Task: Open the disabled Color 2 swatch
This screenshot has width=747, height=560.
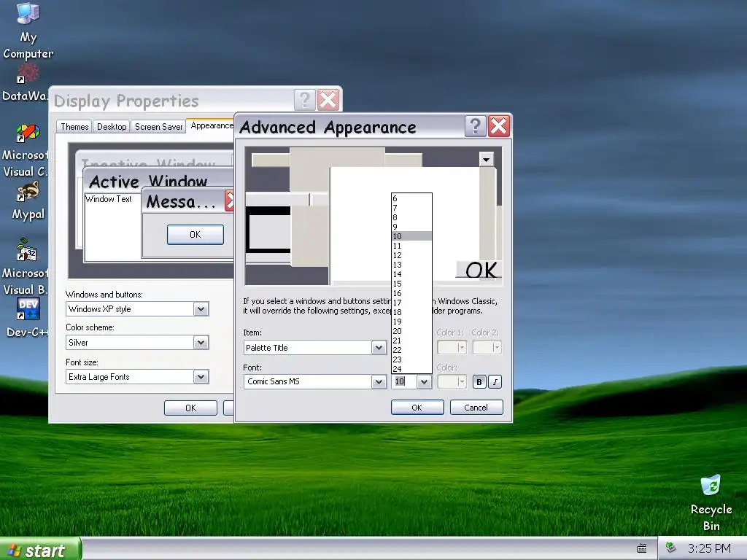Action: pos(487,348)
